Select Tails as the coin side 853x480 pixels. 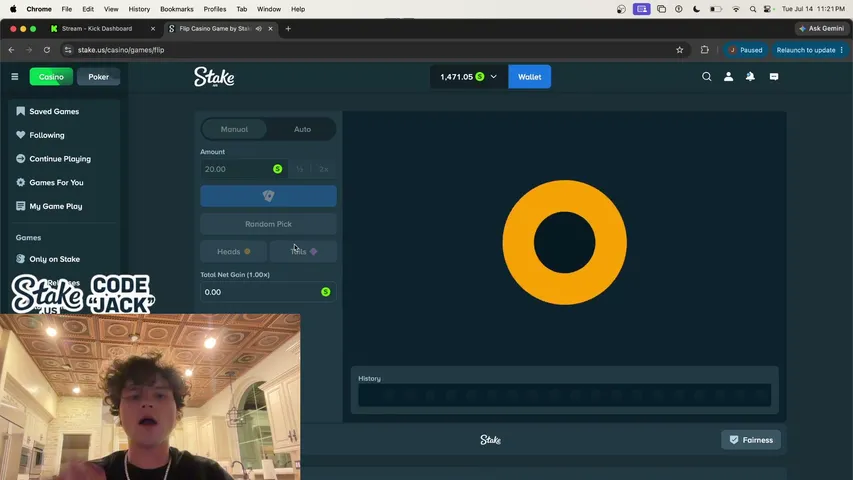(x=303, y=251)
